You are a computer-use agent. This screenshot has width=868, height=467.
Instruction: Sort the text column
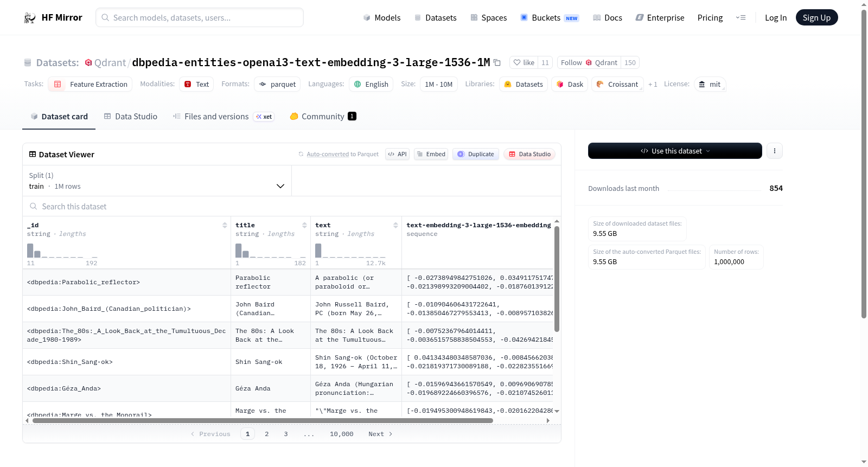click(x=395, y=225)
